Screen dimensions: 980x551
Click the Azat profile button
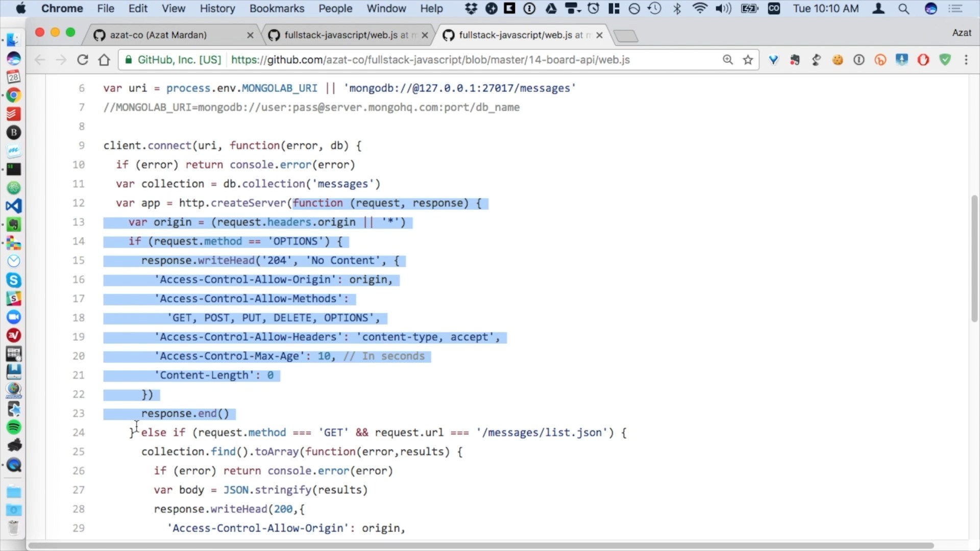[962, 33]
